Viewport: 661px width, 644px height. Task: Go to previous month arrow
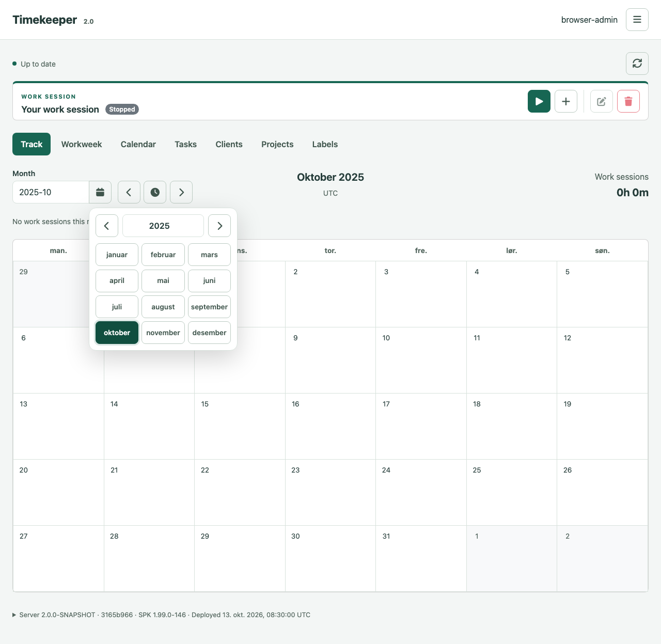pyautogui.click(x=129, y=192)
